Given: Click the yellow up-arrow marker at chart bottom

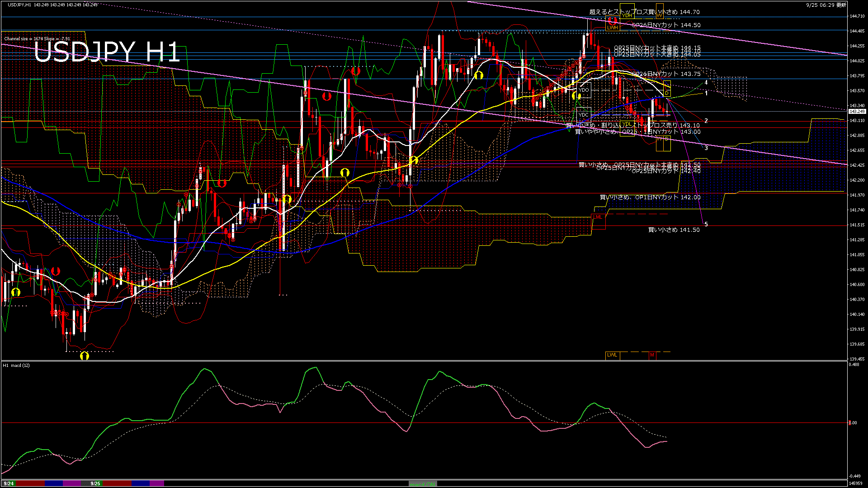Looking at the screenshot, I should pyautogui.click(x=84, y=356).
